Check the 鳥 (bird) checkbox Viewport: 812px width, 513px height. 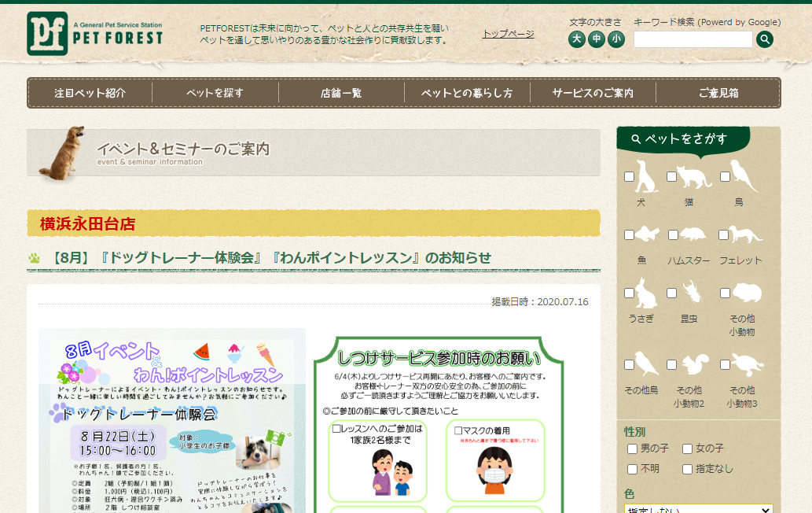725,177
